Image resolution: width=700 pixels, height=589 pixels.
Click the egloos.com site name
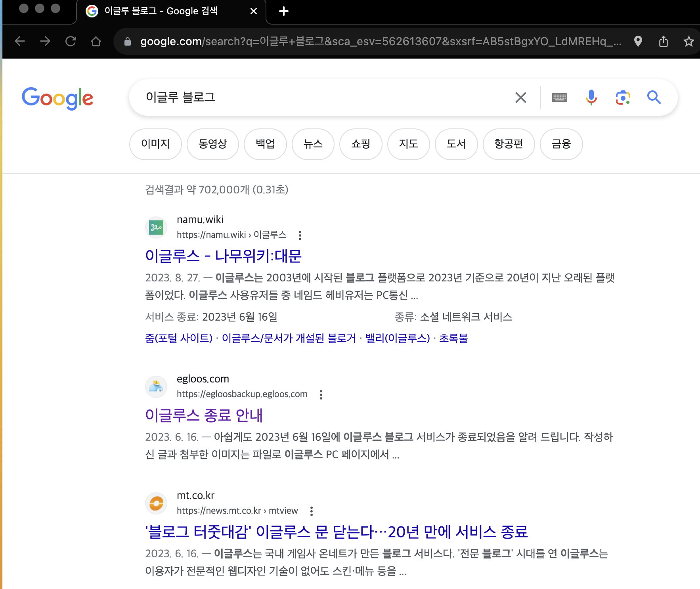(203, 379)
